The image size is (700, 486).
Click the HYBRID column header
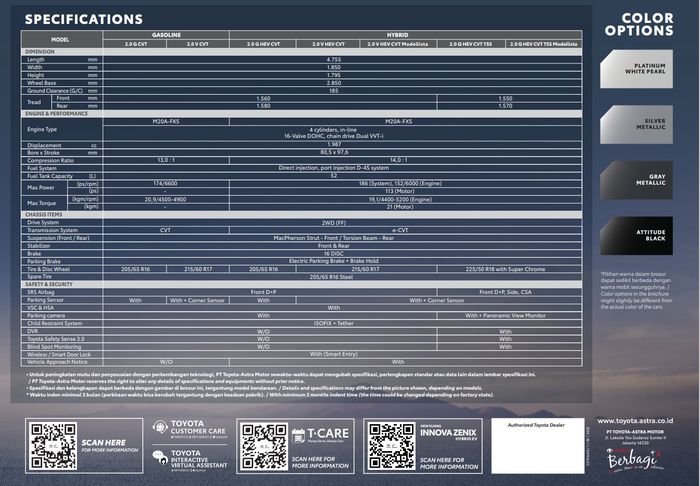pyautogui.click(x=405, y=33)
